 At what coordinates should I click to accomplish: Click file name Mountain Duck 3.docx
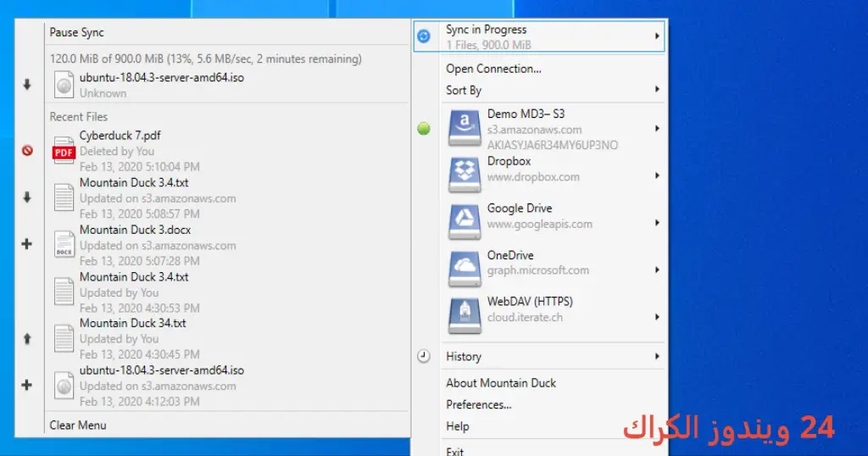tap(135, 230)
